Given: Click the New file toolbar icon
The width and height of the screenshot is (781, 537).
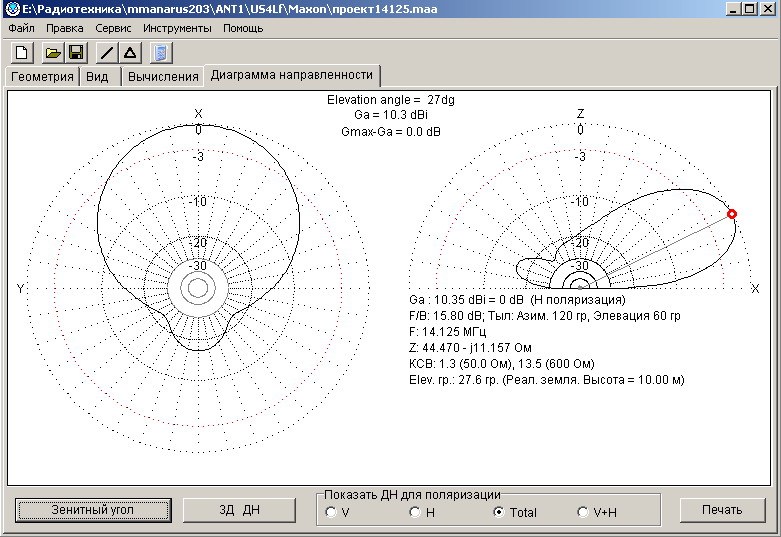Looking at the screenshot, I should click(22, 52).
